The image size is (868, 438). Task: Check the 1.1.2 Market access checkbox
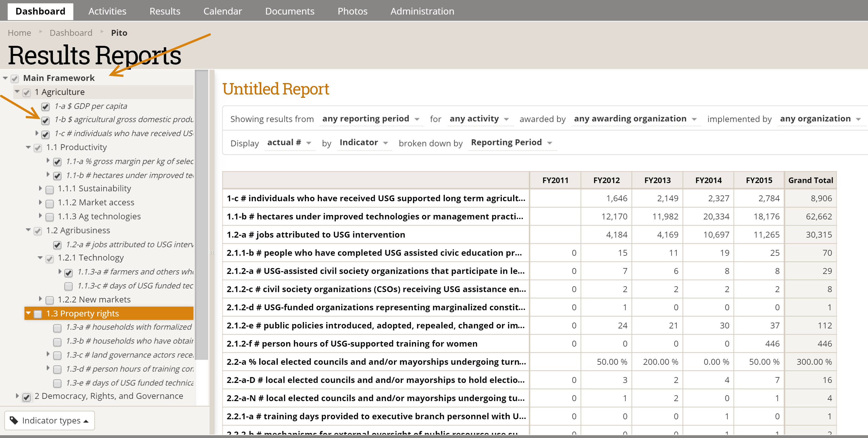[49, 203]
